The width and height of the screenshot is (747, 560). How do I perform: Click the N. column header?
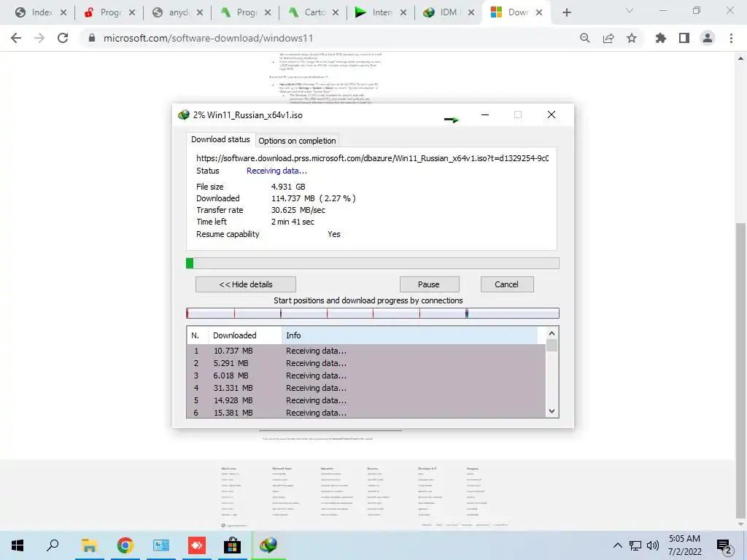pos(198,335)
